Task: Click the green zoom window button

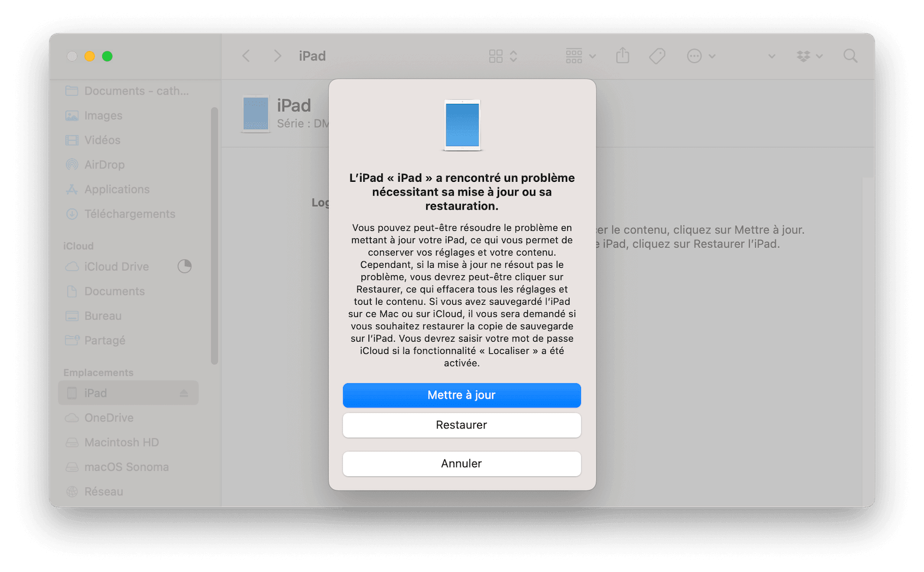Action: tap(107, 56)
